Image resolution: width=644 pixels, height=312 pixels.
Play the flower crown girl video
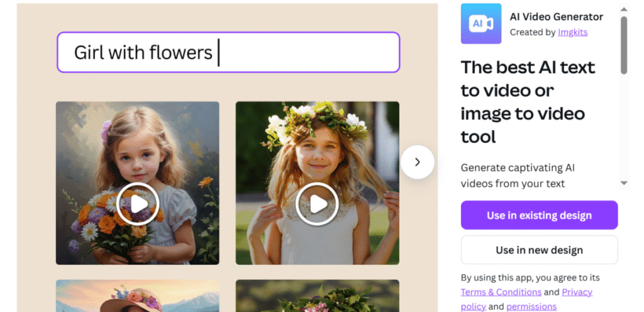coord(317,204)
